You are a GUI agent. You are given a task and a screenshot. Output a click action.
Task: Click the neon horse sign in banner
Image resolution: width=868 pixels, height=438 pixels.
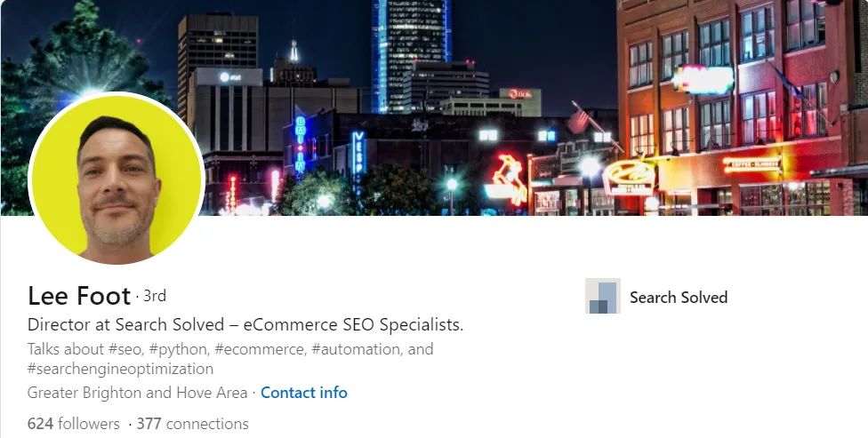[x=508, y=179]
